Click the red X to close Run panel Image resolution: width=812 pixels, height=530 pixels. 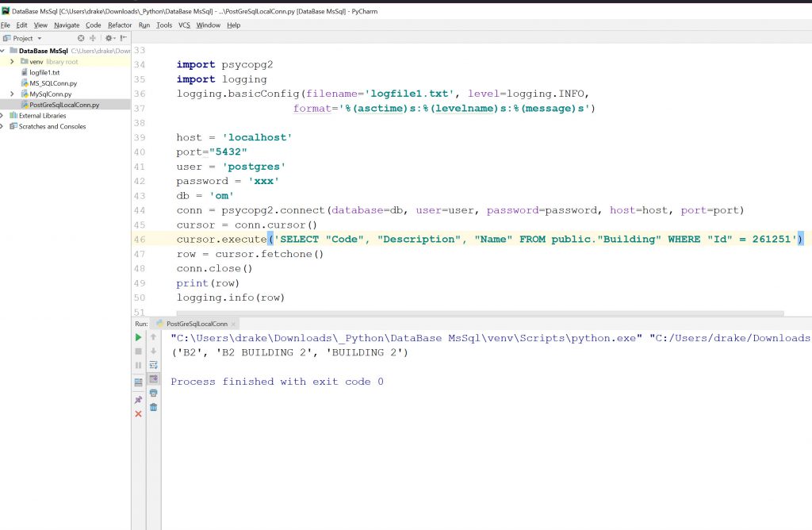[138, 414]
